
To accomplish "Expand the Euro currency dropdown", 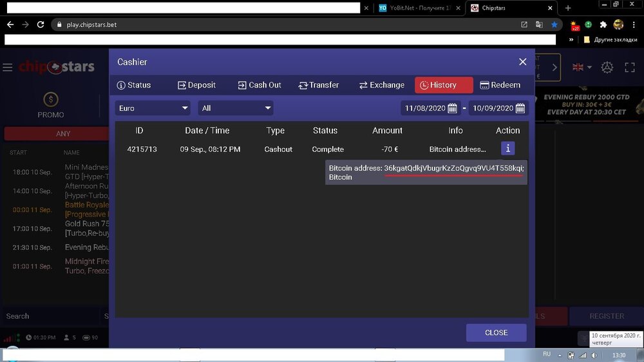I will click(x=153, y=108).
